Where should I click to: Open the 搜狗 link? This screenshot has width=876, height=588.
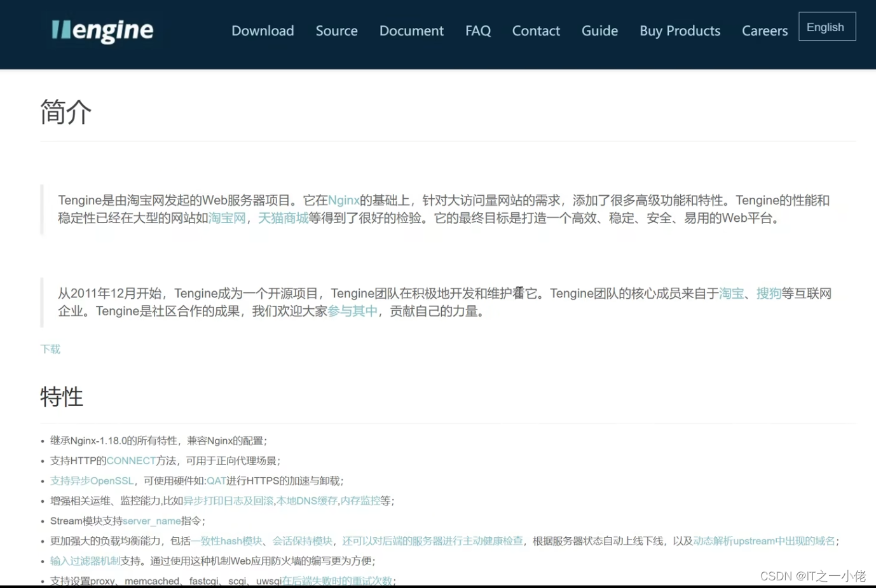tap(769, 293)
